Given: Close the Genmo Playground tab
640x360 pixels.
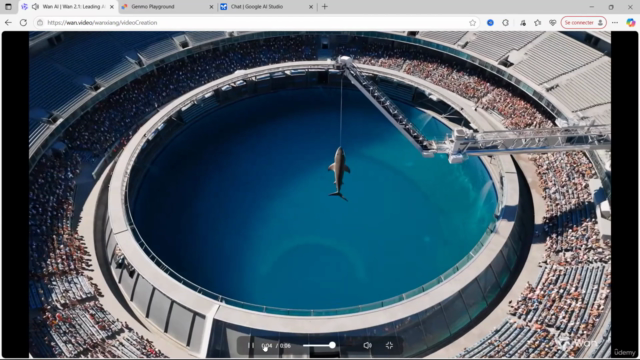Looking at the screenshot, I should point(211,7).
